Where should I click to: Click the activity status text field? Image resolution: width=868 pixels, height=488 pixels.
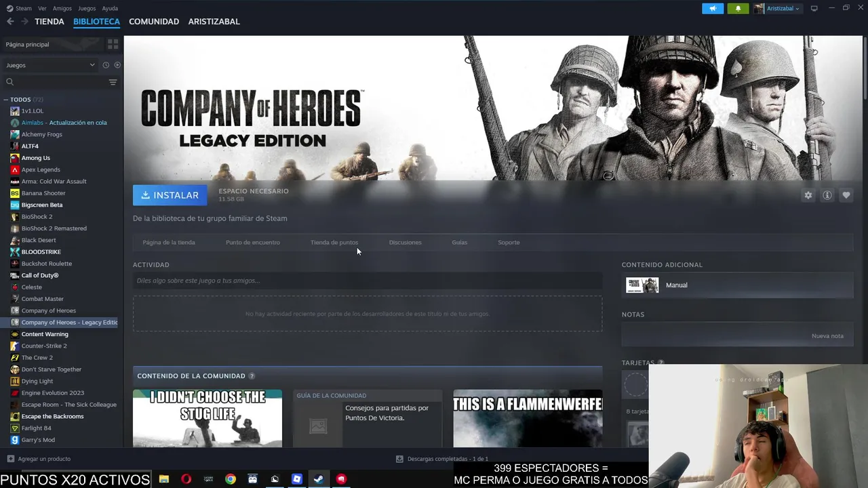pyautogui.click(x=368, y=281)
